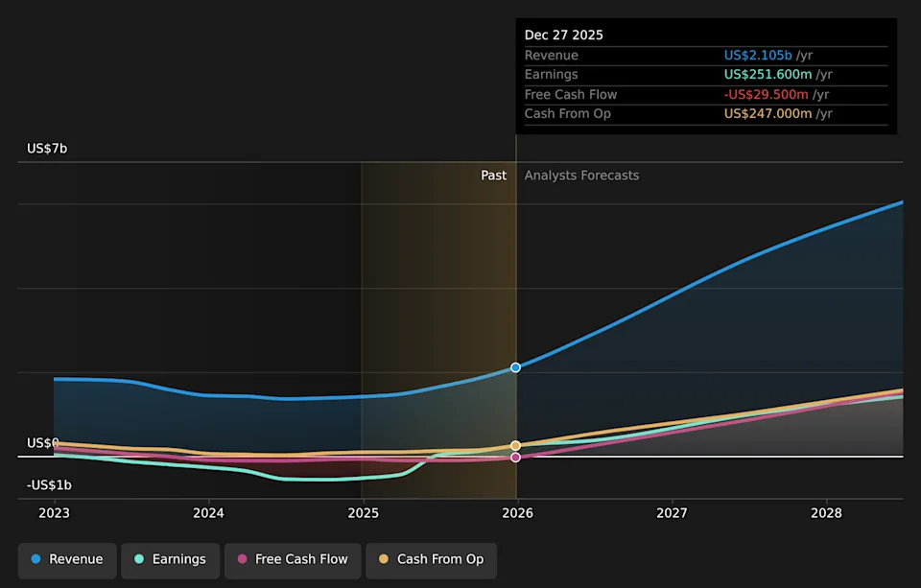The image size is (921, 588).
Task: Click the 2023 x-axis label
Action: click(55, 513)
